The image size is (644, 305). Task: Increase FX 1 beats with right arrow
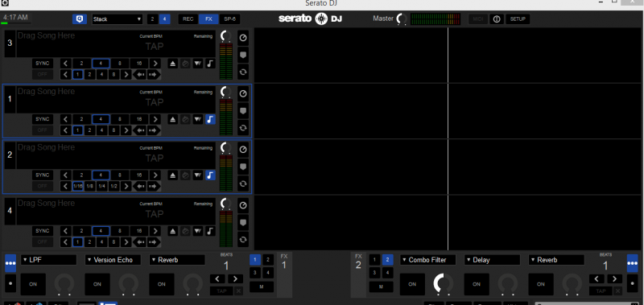pyautogui.click(x=235, y=279)
